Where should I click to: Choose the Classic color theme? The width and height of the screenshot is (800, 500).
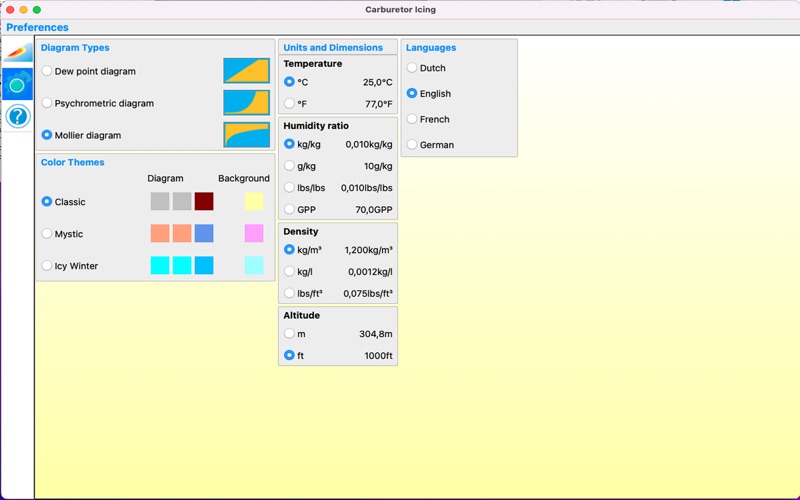(x=47, y=202)
